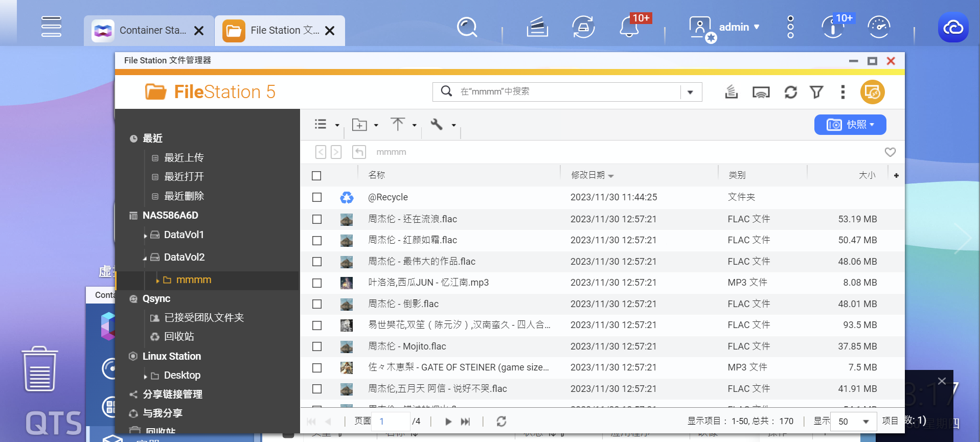980x442 pixels.
Task: Check the box for 周杰伦 - 最伟大的作品.flac
Action: (317, 262)
